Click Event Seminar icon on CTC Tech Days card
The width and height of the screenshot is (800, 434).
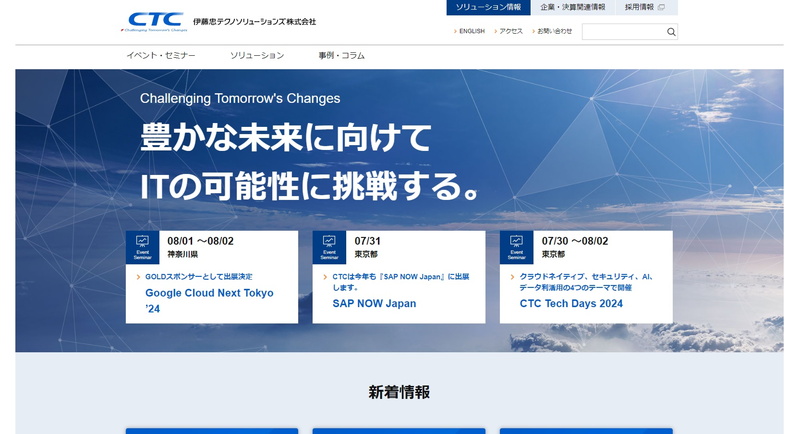coord(516,247)
